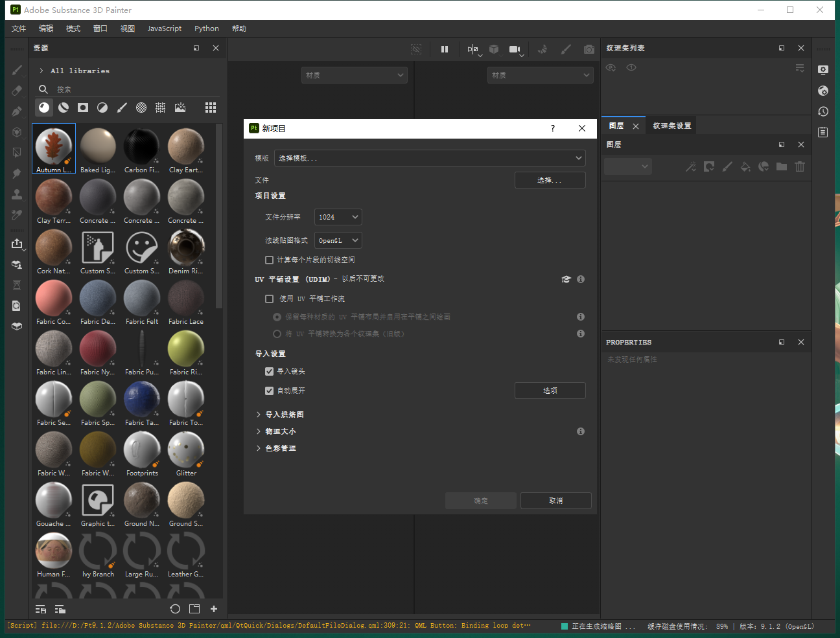Open log notes icon on right sidebar
This screenshot has height=638, width=840.
coord(823,132)
